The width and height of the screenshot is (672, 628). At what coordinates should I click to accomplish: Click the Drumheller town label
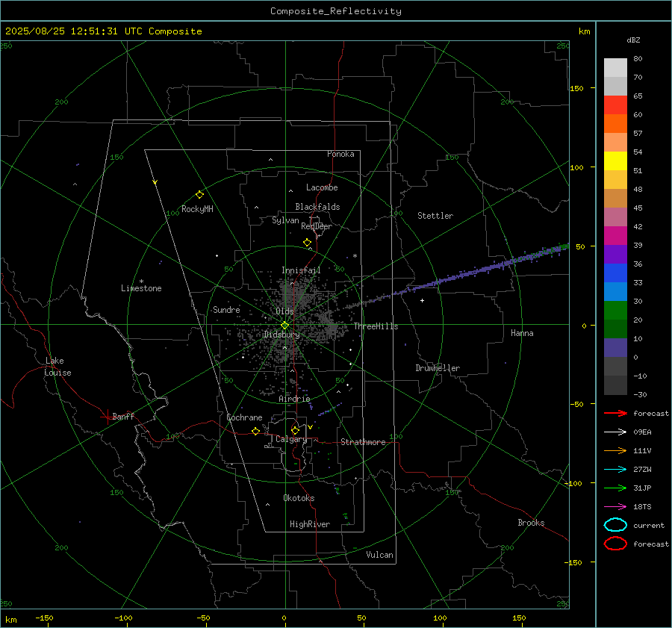(x=438, y=368)
